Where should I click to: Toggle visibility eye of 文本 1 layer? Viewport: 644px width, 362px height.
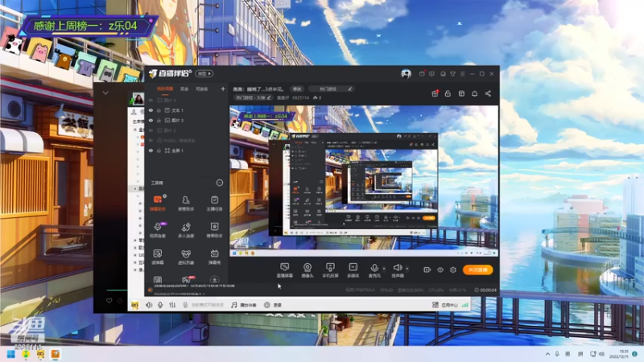tap(151, 110)
